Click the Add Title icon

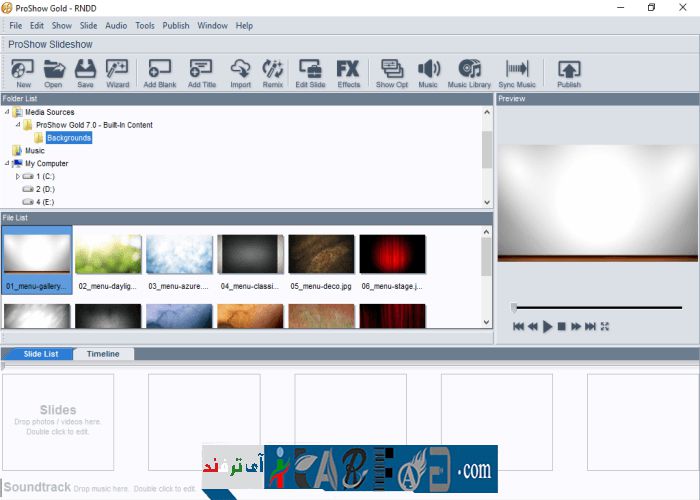(x=201, y=73)
